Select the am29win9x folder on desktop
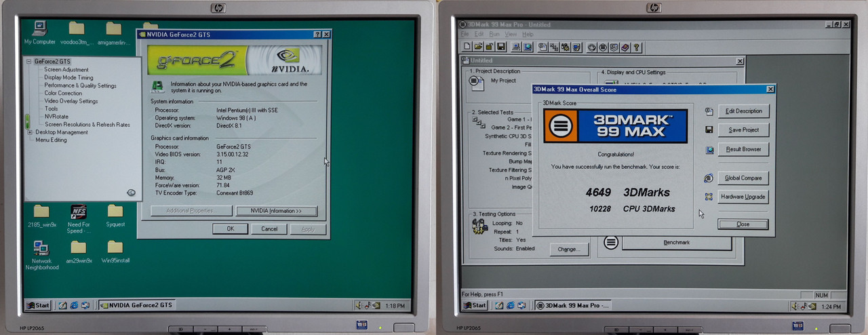 78,252
